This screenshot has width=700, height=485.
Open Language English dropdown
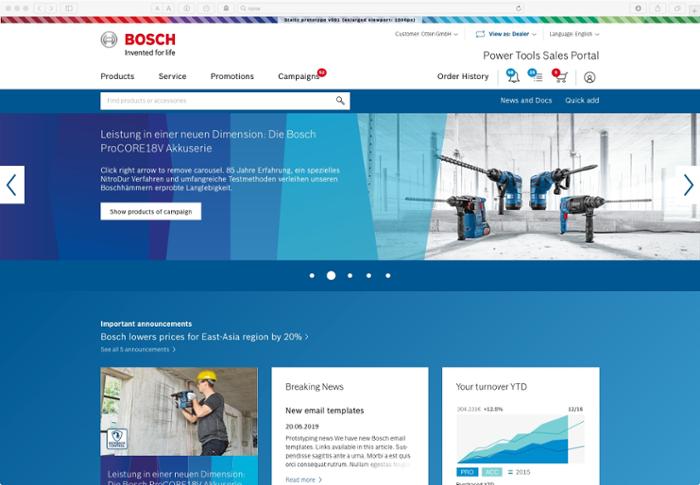click(574, 34)
